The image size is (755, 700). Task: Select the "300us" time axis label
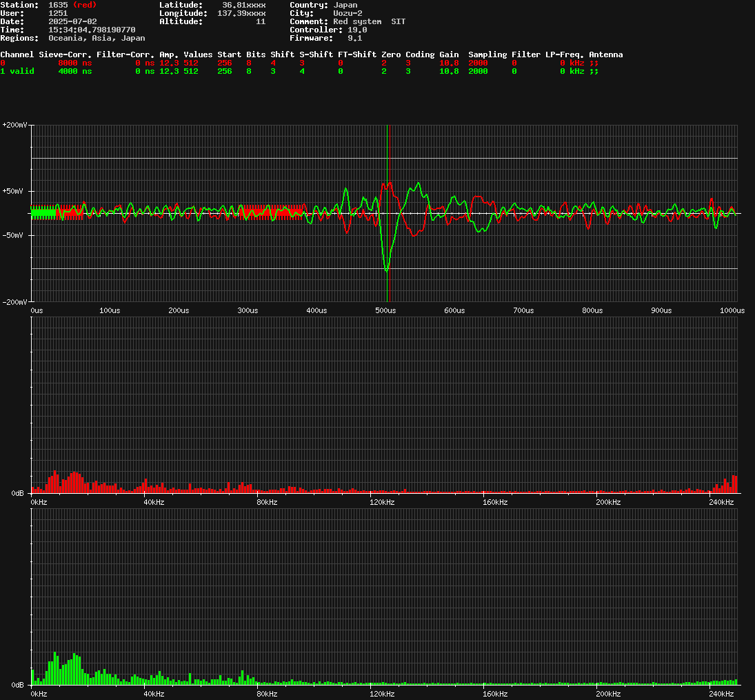(248, 310)
